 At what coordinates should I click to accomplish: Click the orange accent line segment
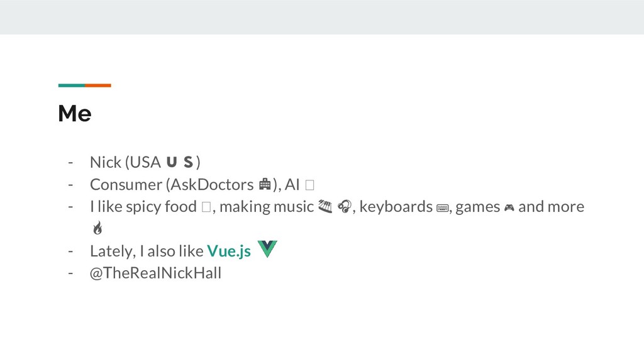click(x=98, y=85)
